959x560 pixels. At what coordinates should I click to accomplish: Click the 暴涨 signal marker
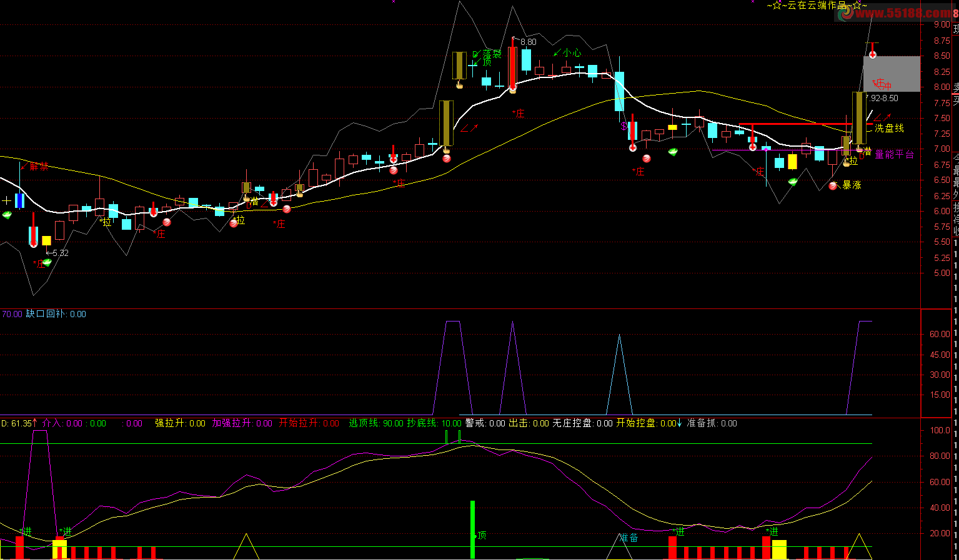[852, 185]
